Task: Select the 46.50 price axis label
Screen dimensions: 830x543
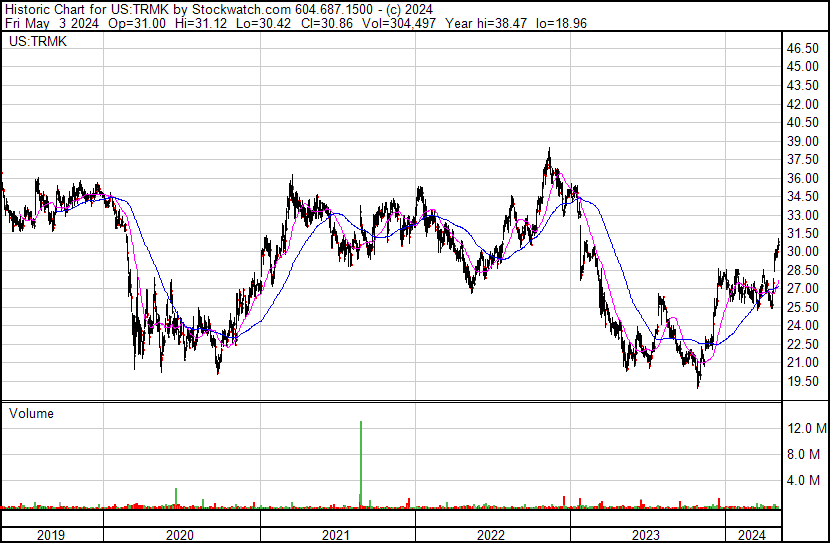Action: [803, 48]
